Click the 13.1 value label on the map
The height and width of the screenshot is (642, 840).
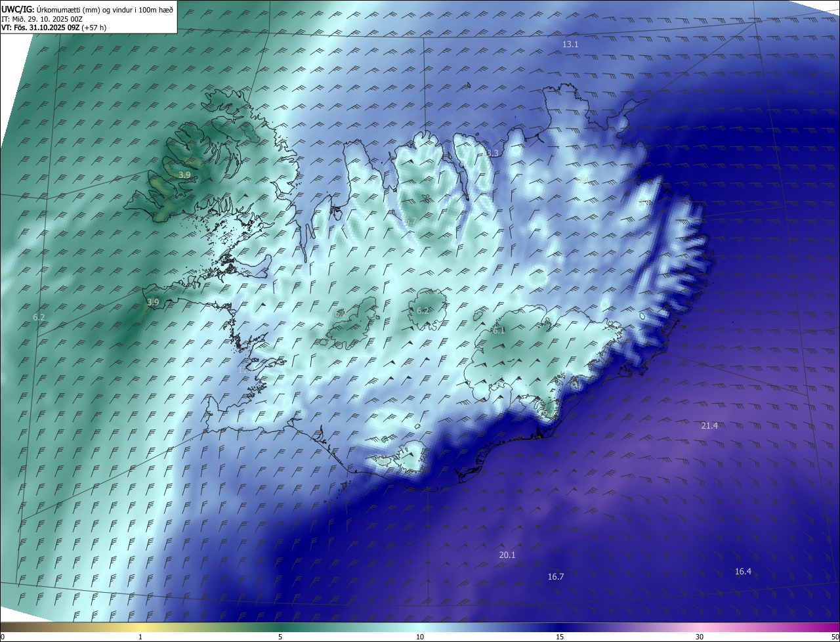pos(570,44)
